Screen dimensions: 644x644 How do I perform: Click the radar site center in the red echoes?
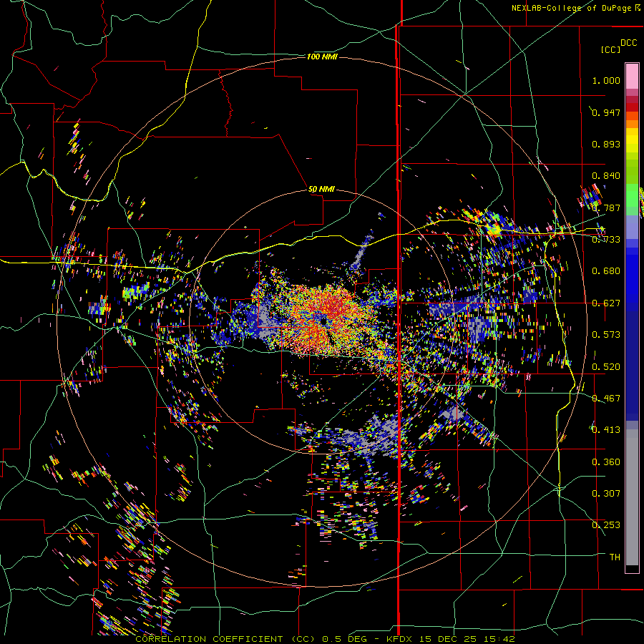pos(324,321)
